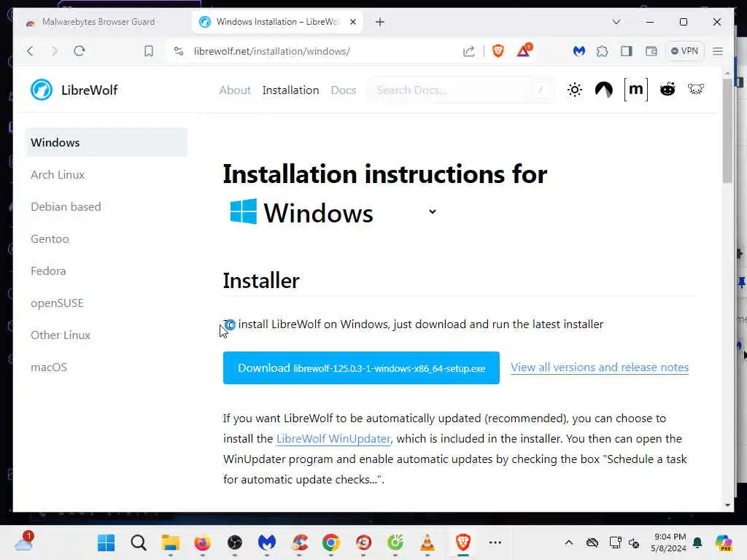Select macOS in the sidebar

[x=49, y=367]
